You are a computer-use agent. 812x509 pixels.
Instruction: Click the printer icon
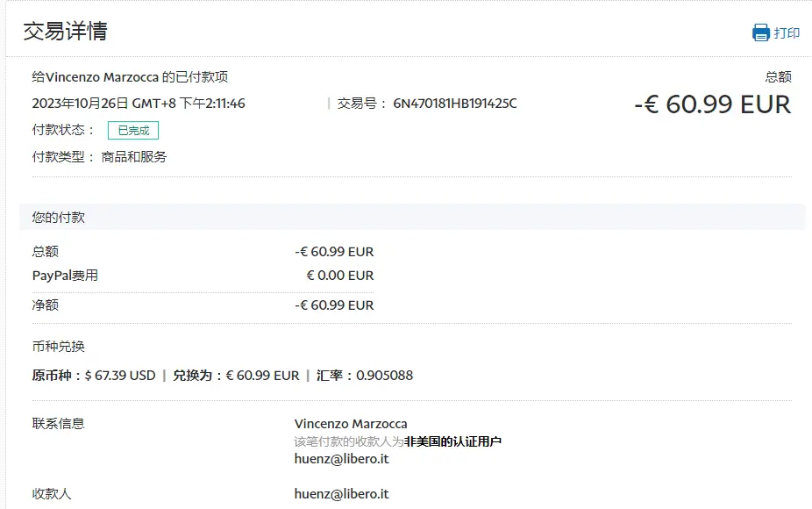pyautogui.click(x=760, y=33)
